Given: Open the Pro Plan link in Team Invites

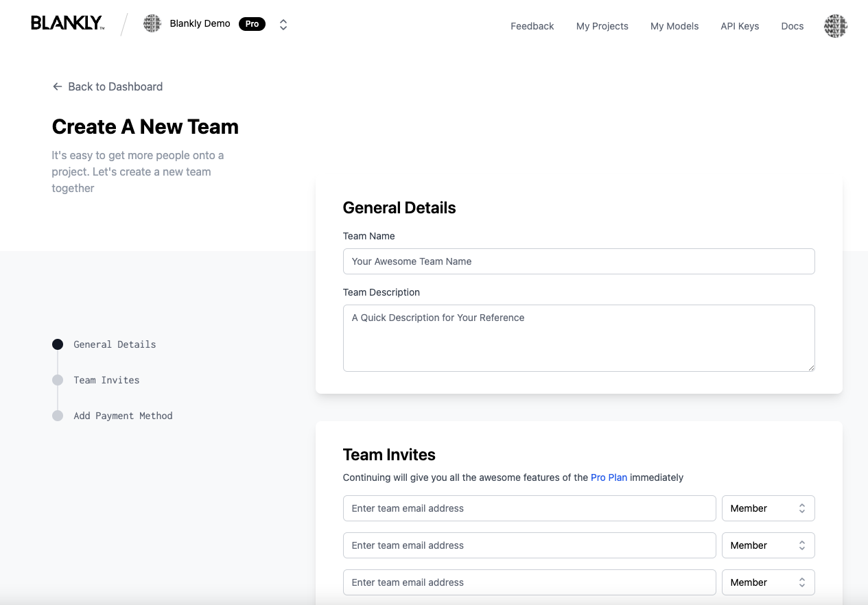Looking at the screenshot, I should [609, 477].
